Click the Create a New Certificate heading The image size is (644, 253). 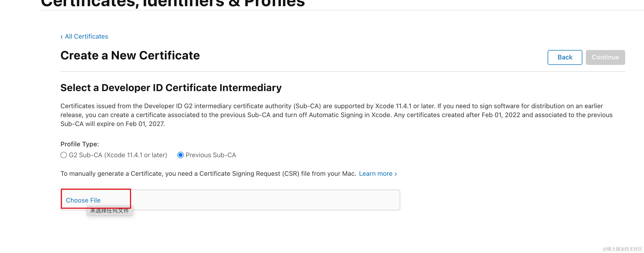130,55
